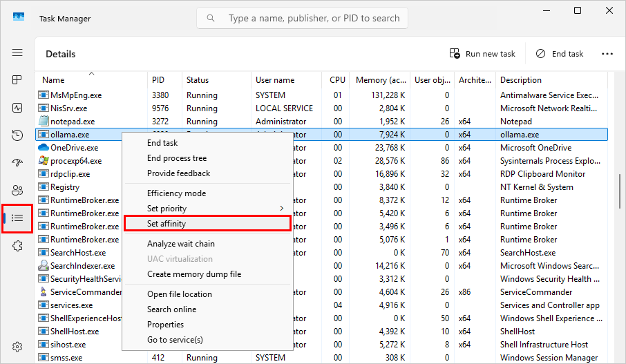Open the hamburger navigation menu
This screenshot has height=364, width=626.
click(x=17, y=52)
